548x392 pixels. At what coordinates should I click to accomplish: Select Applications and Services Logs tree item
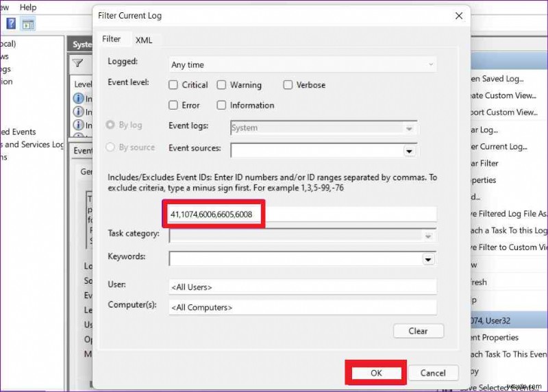pyautogui.click(x=32, y=145)
